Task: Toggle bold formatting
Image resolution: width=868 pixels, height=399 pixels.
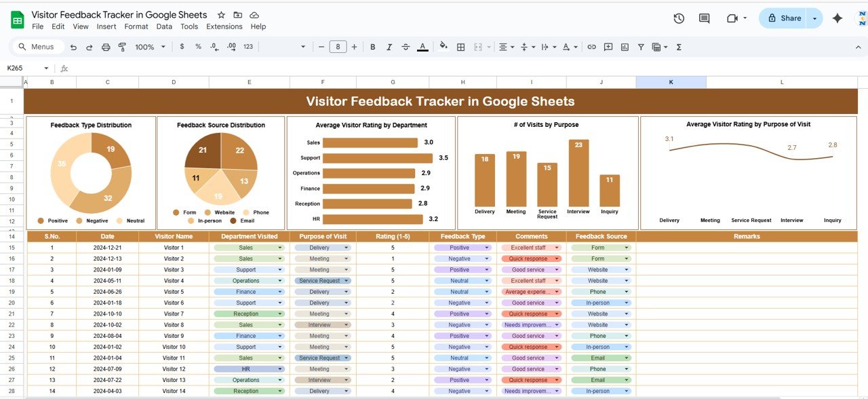Action: (372, 47)
